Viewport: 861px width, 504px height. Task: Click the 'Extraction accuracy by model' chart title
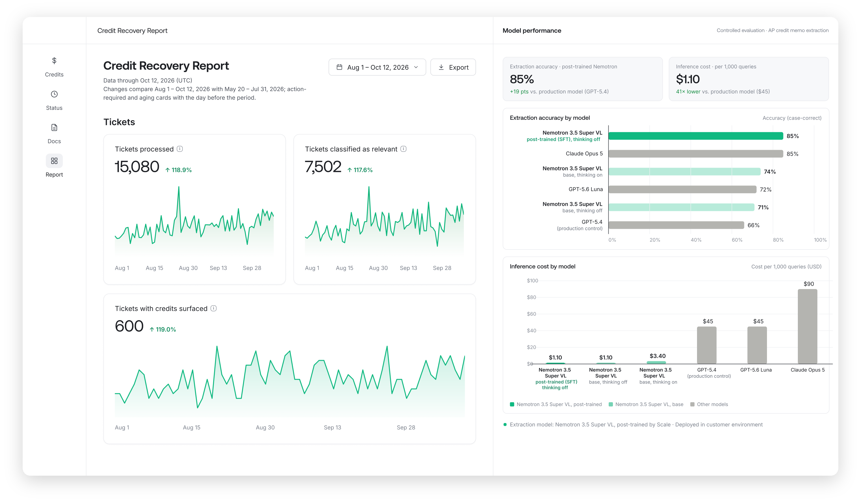[x=550, y=118]
